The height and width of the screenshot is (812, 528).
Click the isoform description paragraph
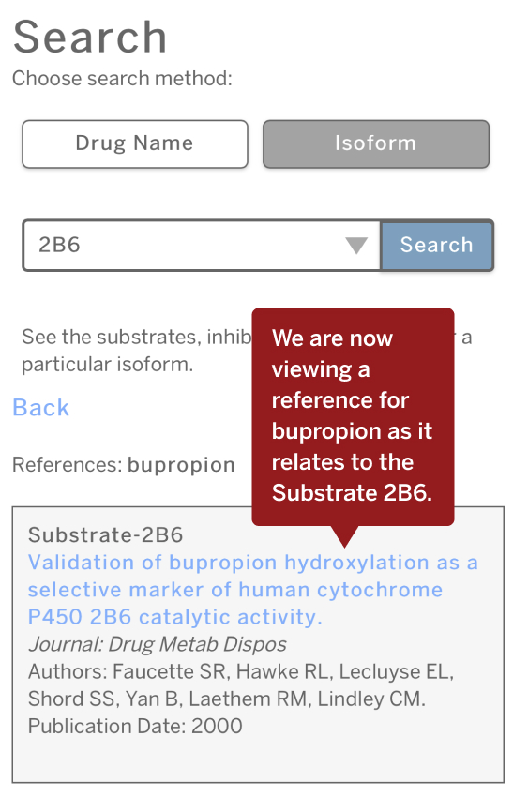pos(137,351)
